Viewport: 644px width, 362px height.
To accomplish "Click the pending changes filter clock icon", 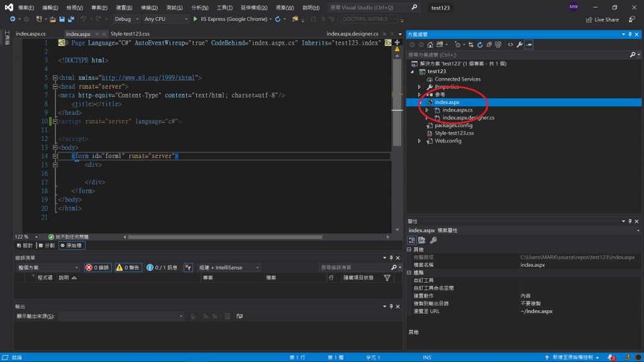I will (x=458, y=45).
